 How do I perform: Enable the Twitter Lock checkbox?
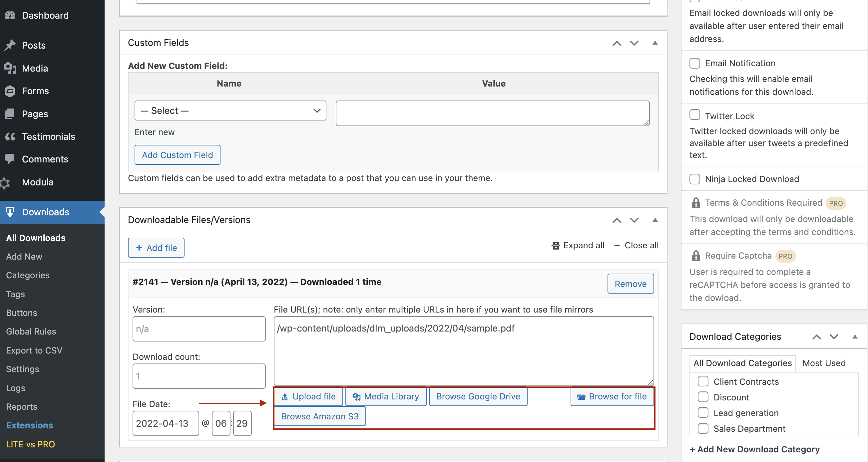pyautogui.click(x=694, y=115)
